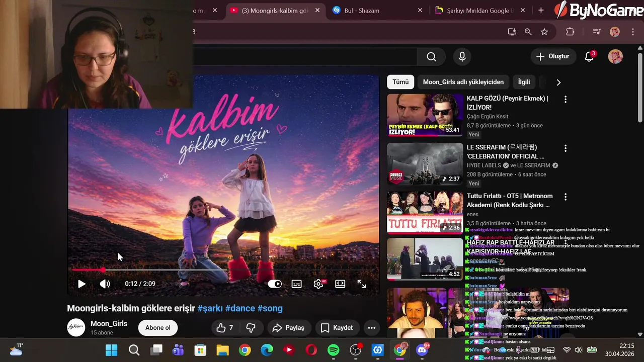Open the Chrome extensions puzzle icon
This screenshot has height=362, width=644.
570,32
